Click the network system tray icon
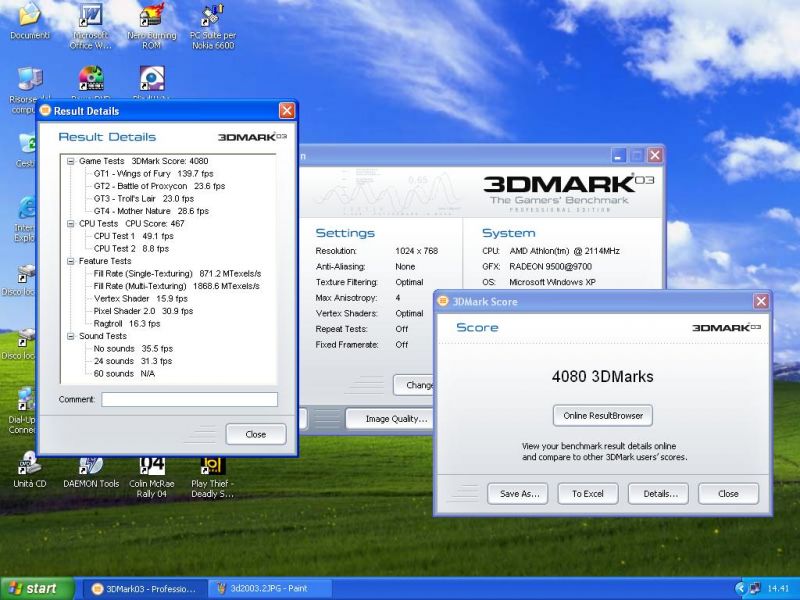800x600 pixels. pos(755,588)
